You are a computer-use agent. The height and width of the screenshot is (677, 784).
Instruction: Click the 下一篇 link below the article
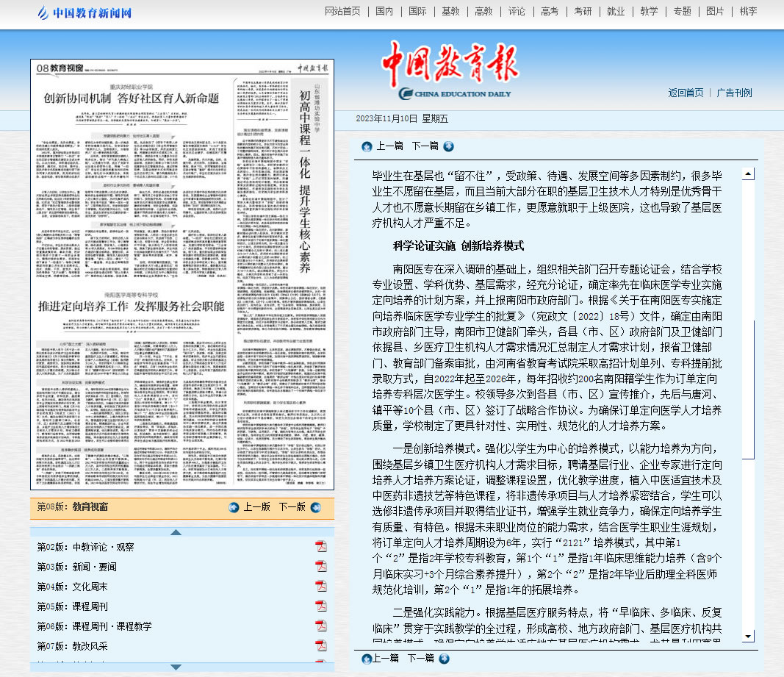[420, 658]
